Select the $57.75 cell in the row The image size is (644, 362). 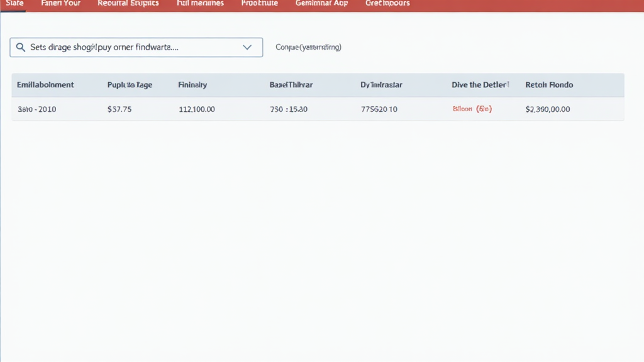(x=119, y=109)
